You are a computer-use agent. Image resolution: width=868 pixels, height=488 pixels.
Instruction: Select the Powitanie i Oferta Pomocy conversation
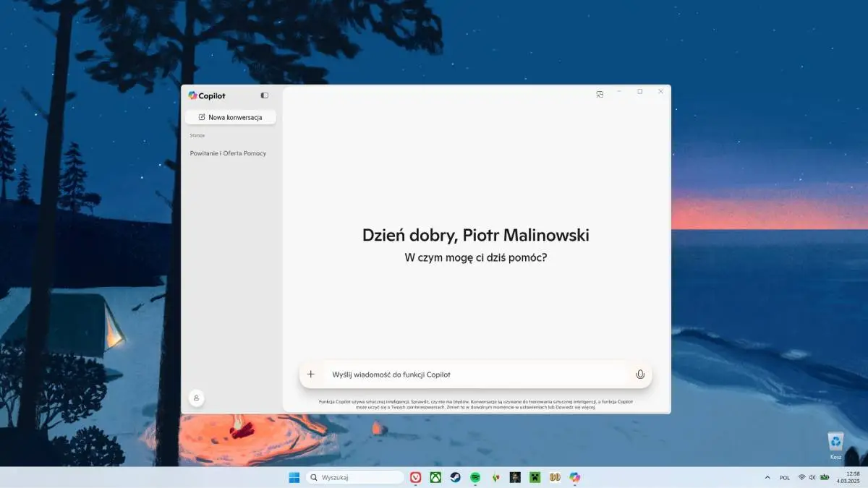coord(230,153)
